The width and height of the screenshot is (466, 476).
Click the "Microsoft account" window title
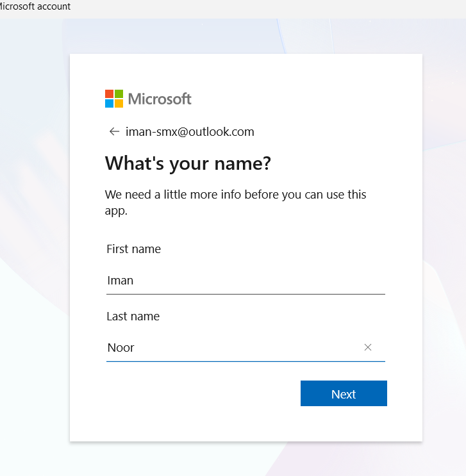coord(35,6)
